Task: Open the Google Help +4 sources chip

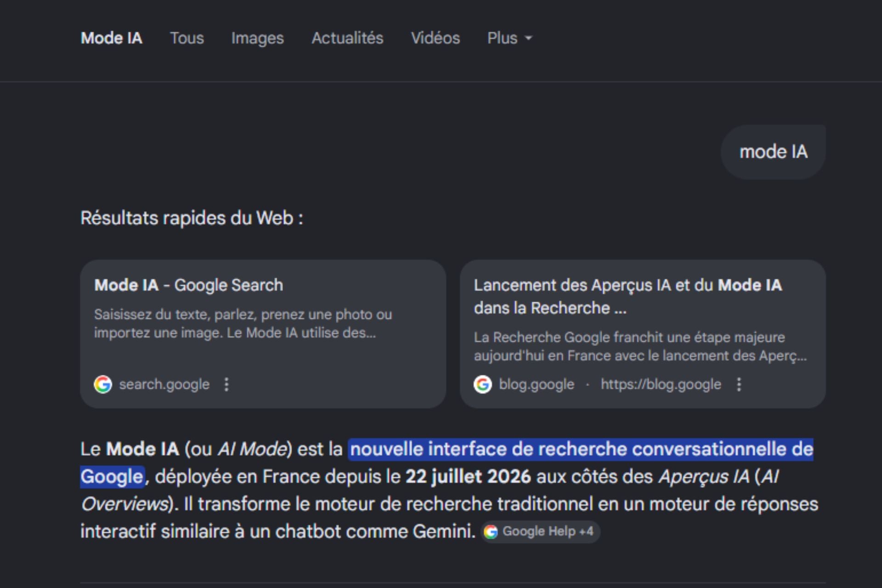Action: tap(540, 531)
